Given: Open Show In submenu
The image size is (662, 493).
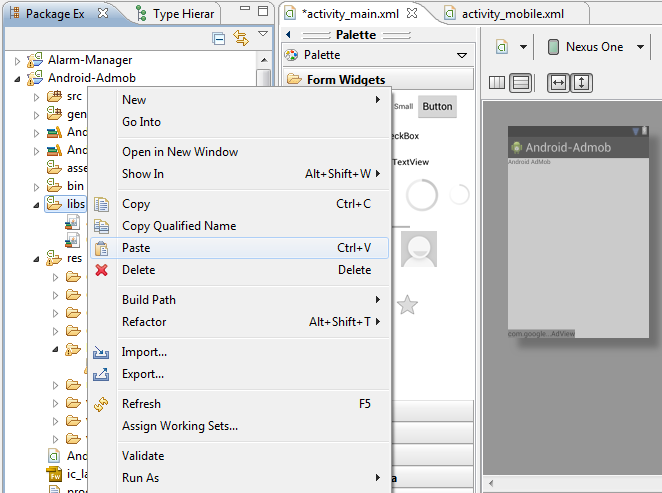Looking at the screenshot, I should (239, 174).
